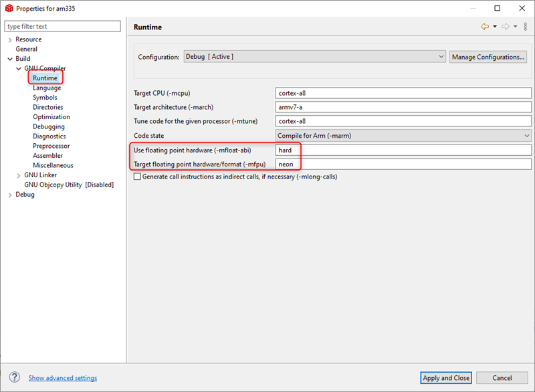Select the General tree item
The image size is (535, 392).
(x=27, y=49)
